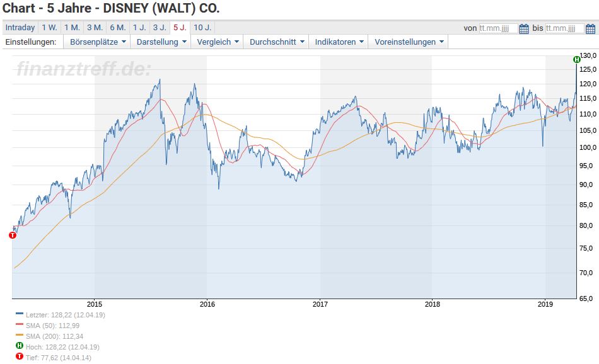Open the Vergleich dropdown menu

(x=218, y=42)
